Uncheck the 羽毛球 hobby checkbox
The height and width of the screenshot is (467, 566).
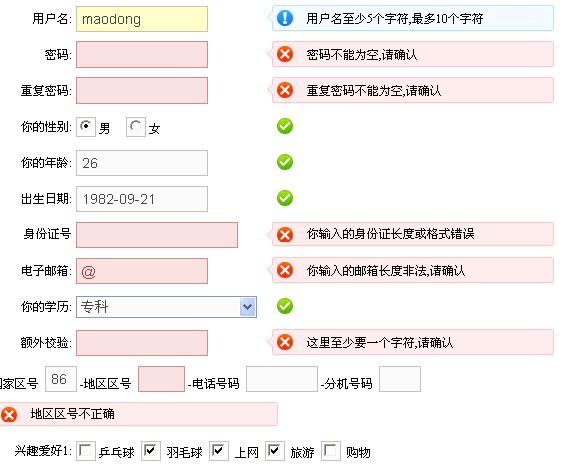pos(151,450)
